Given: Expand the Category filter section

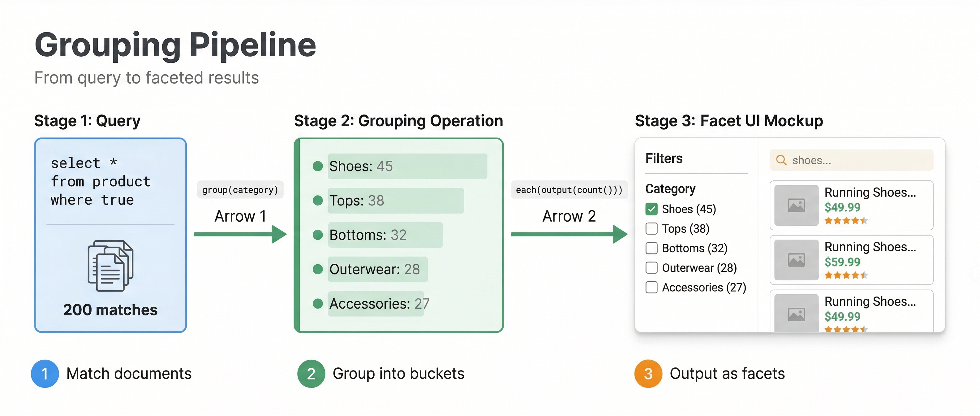Looking at the screenshot, I should pyautogui.click(x=670, y=188).
